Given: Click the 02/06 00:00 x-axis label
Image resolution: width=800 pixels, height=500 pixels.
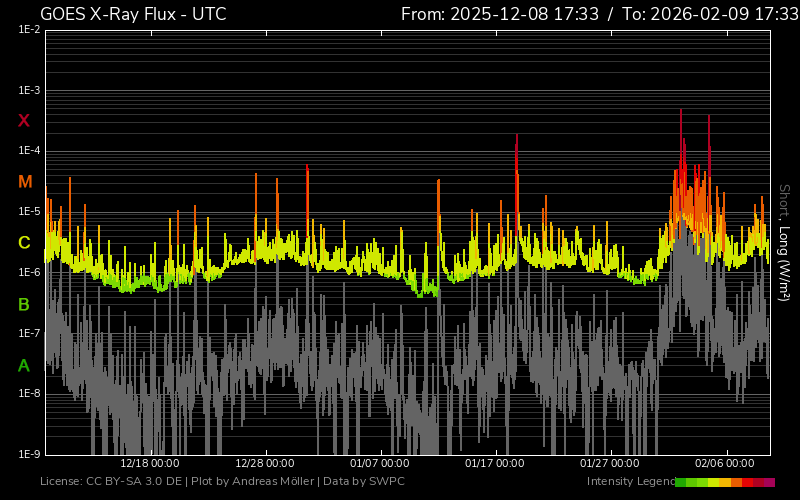Looking at the screenshot, I should [x=725, y=463].
